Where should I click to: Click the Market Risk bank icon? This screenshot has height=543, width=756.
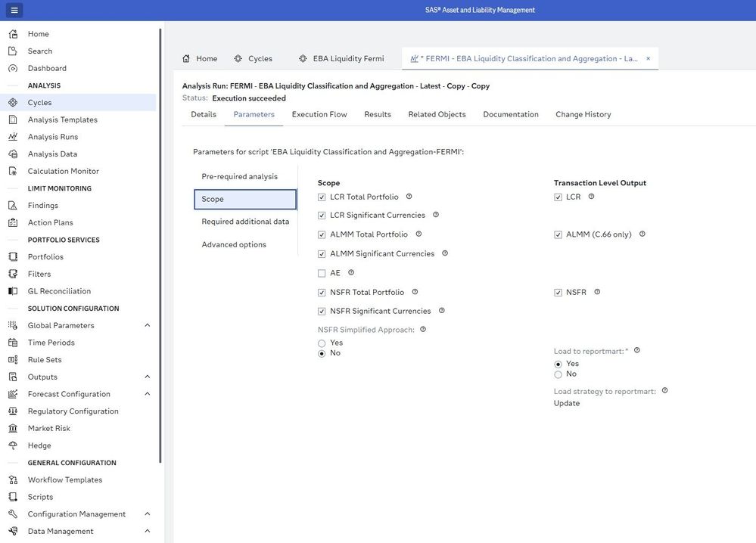pos(13,428)
